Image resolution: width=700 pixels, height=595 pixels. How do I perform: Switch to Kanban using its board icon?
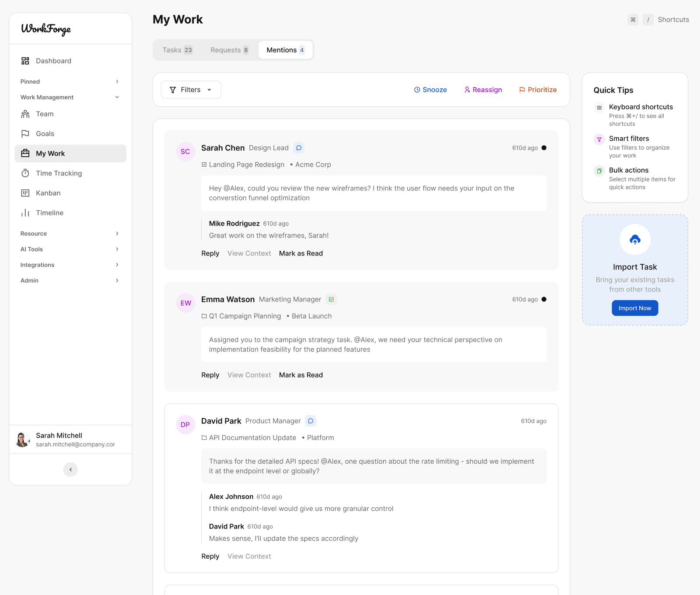[x=26, y=193]
